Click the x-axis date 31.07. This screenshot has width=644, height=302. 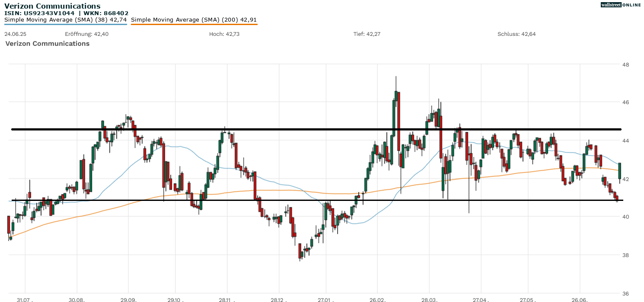coord(25,299)
